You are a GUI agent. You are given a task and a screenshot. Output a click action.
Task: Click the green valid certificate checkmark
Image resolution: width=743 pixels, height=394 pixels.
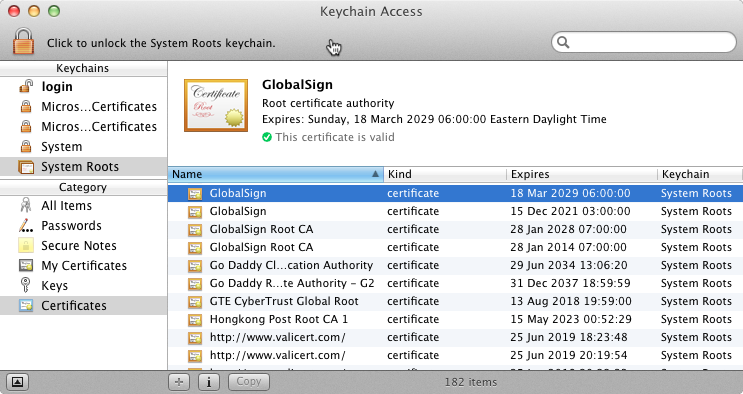coord(267,137)
